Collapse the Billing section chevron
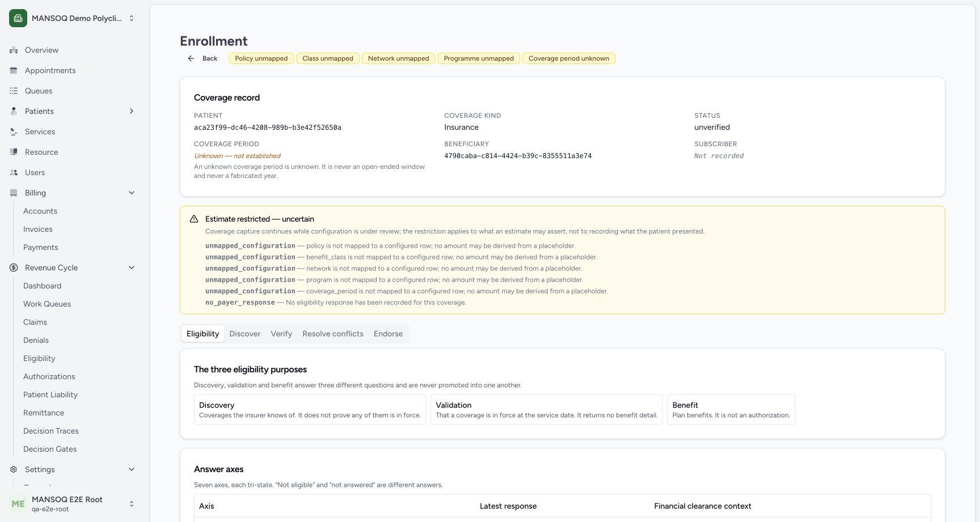The image size is (980, 522). point(132,193)
